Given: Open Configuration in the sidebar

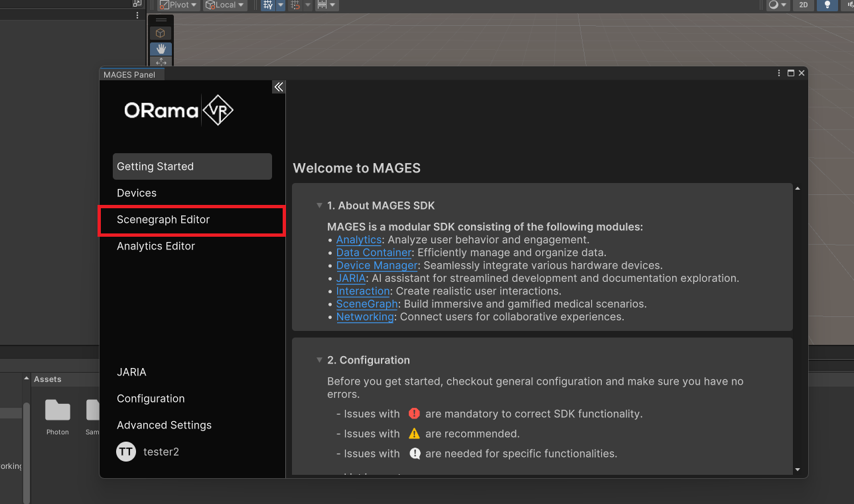Looking at the screenshot, I should tap(192, 399).
